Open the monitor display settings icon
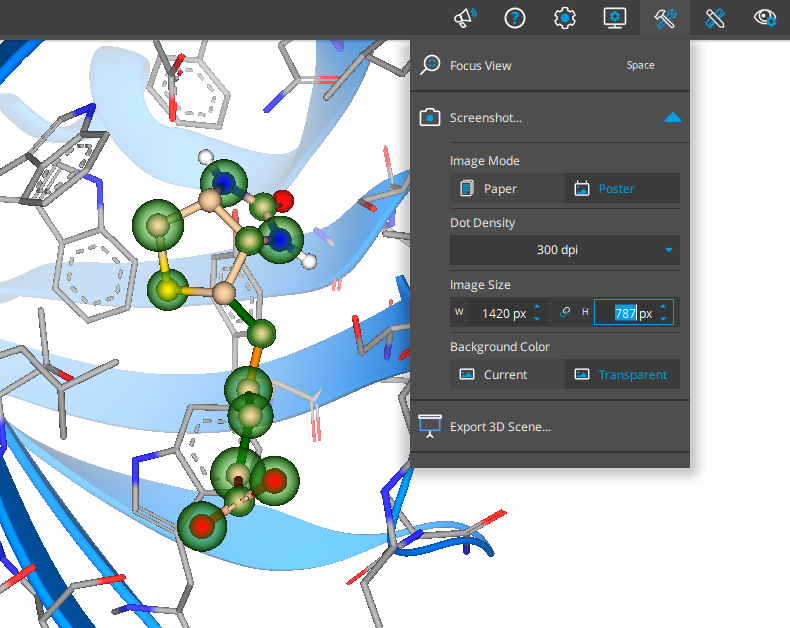 (x=615, y=18)
